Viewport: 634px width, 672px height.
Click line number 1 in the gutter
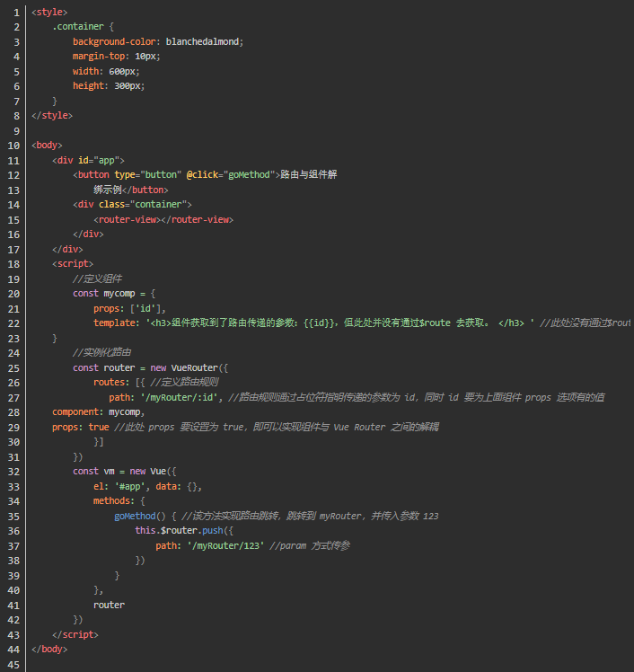15,12
